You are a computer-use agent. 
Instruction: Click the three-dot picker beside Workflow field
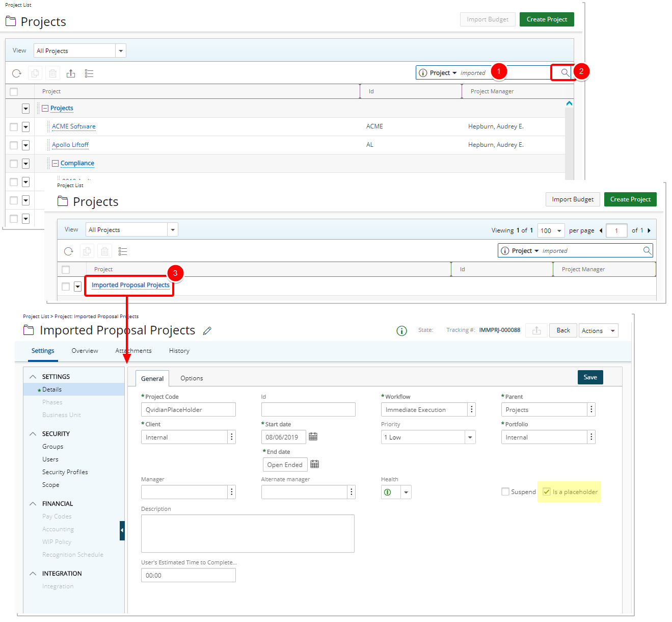pos(472,409)
